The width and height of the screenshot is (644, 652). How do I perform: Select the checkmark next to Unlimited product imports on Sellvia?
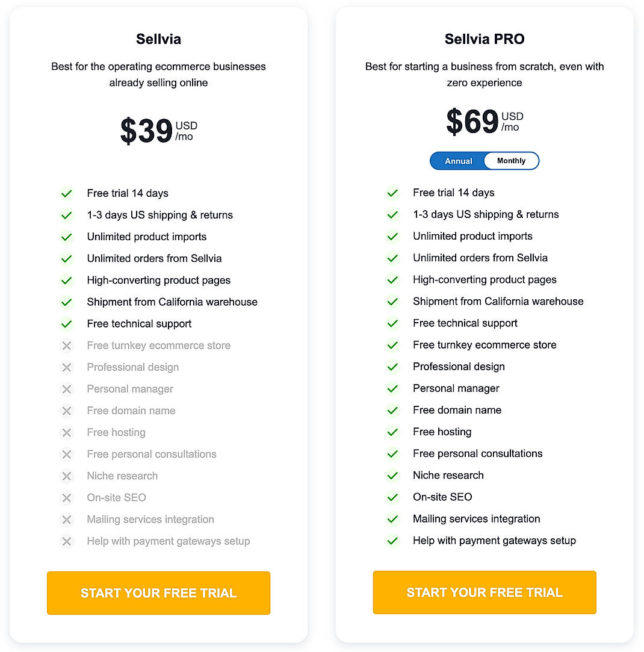click(x=67, y=237)
